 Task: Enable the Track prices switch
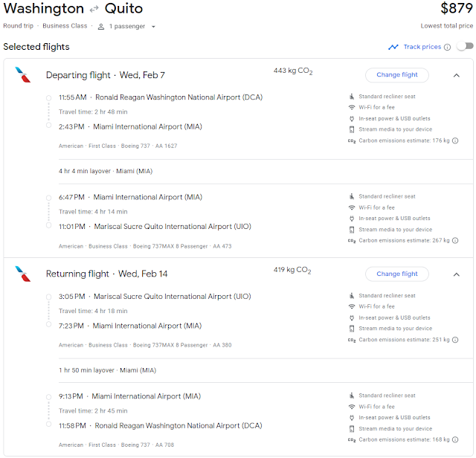click(464, 47)
